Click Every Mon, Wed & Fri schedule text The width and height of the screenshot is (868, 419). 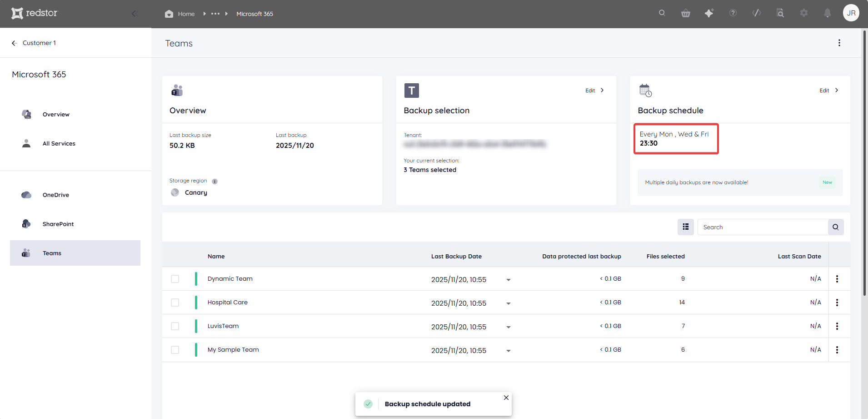pos(674,134)
